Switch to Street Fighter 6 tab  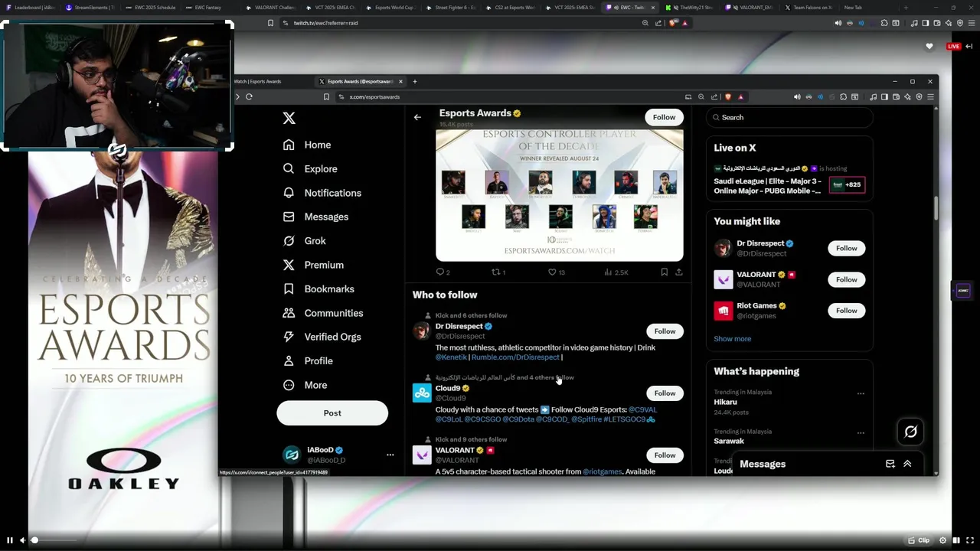(452, 8)
